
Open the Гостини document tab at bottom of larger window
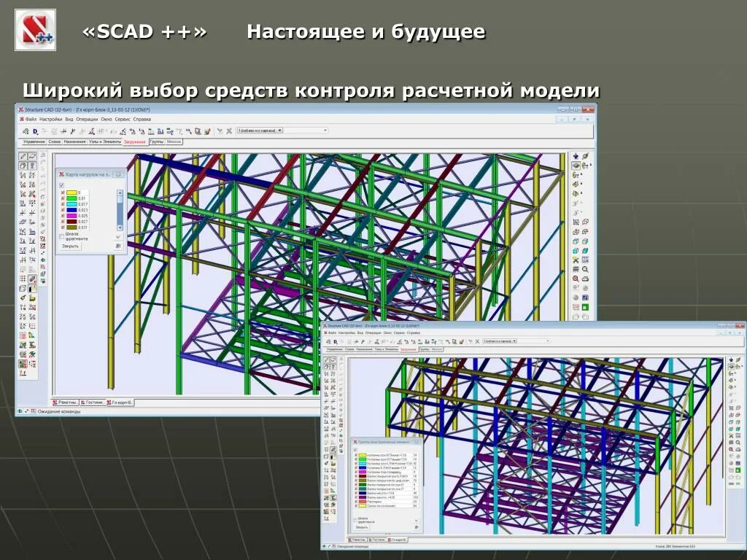(x=93, y=402)
